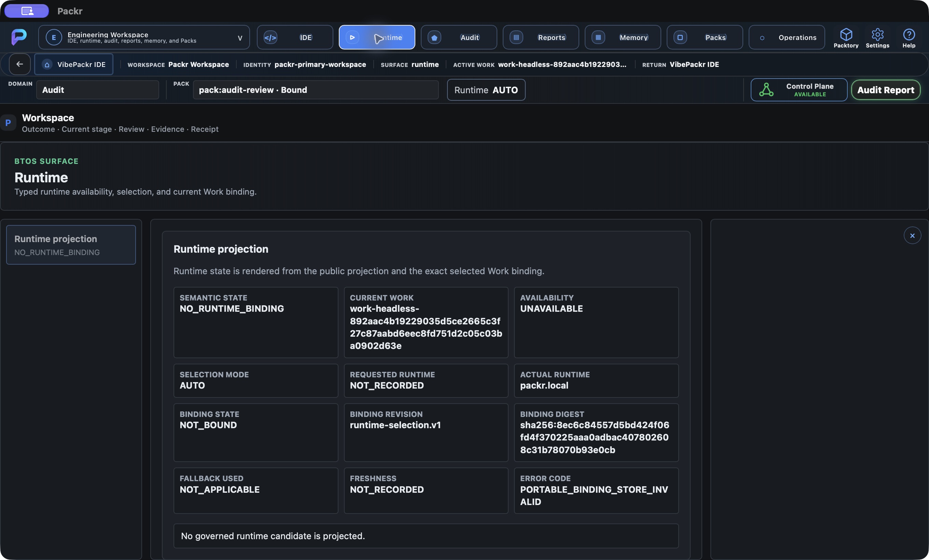Click the Audit Report button
Screen dimensions: 929x560
pos(885,90)
